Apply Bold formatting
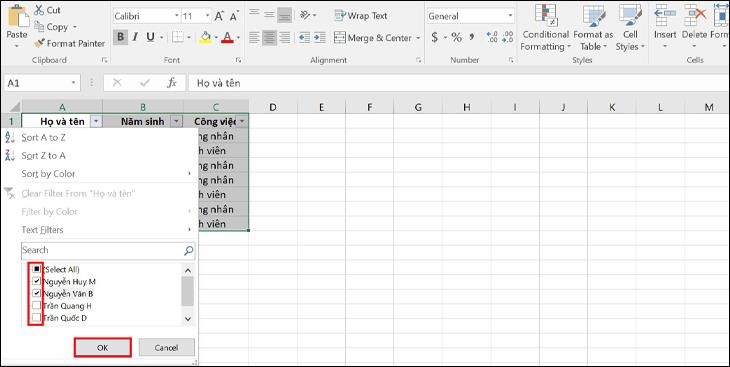730x367 pixels. tap(121, 37)
